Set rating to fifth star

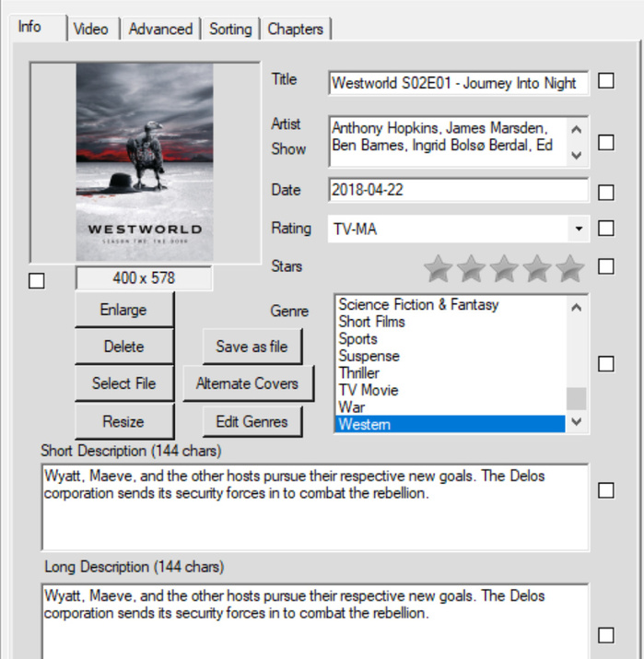coord(570,268)
